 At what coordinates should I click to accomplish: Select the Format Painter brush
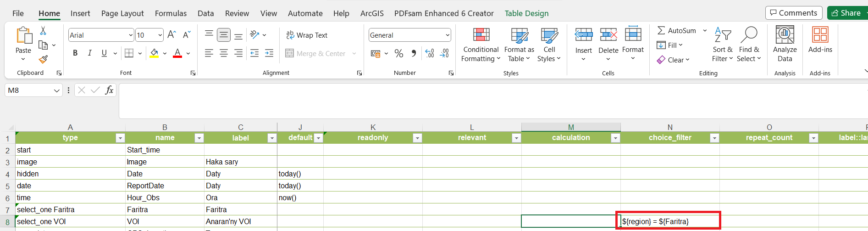(x=43, y=59)
